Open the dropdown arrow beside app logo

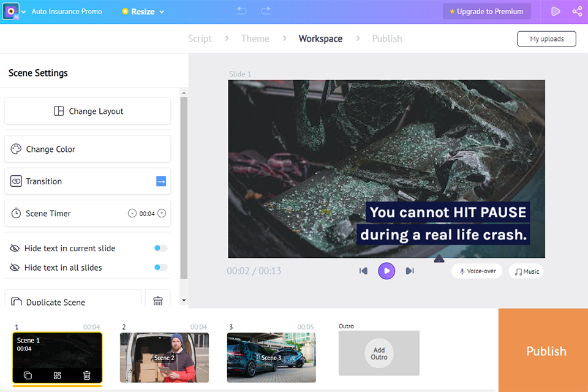click(x=24, y=12)
